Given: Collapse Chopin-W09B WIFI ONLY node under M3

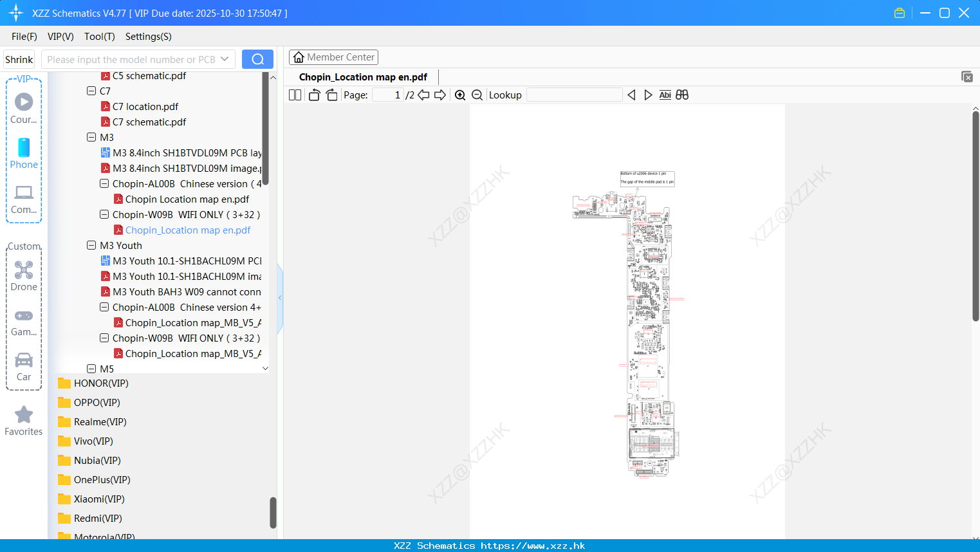Looking at the screenshot, I should (104, 214).
